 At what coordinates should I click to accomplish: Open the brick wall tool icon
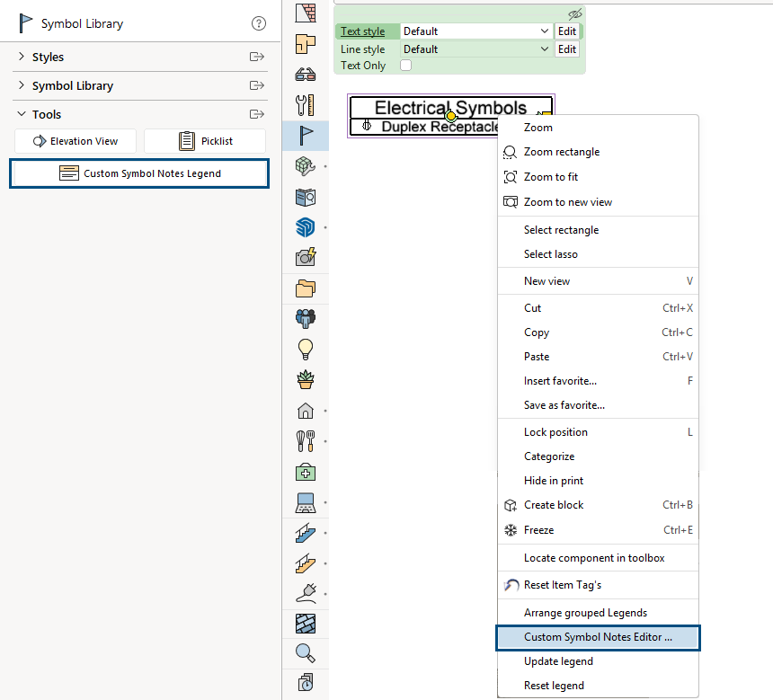tap(306, 13)
